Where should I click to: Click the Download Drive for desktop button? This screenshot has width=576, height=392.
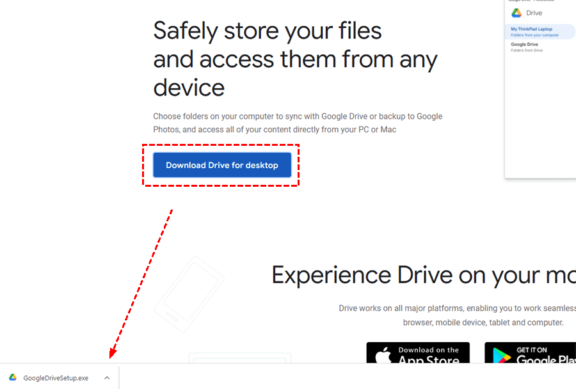click(222, 165)
